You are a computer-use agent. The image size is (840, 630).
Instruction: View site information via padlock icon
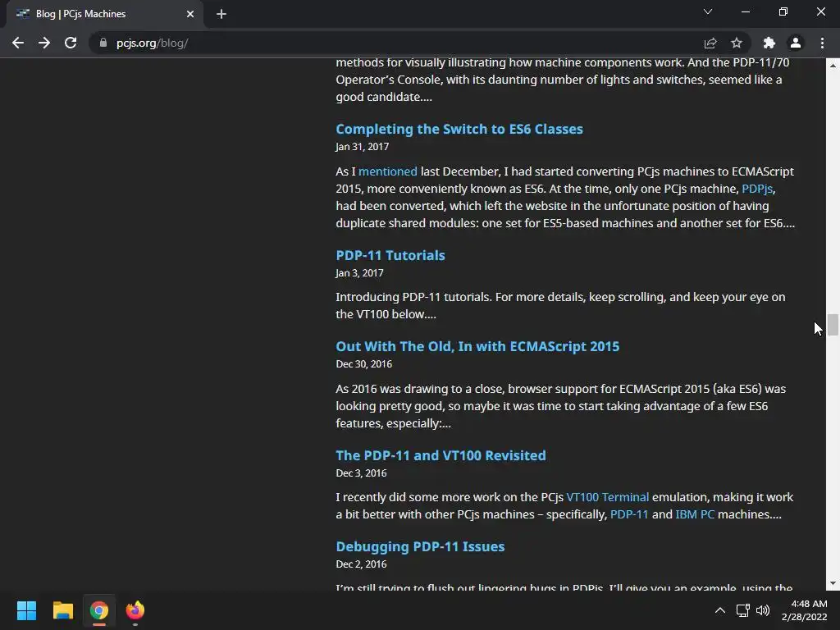103,43
